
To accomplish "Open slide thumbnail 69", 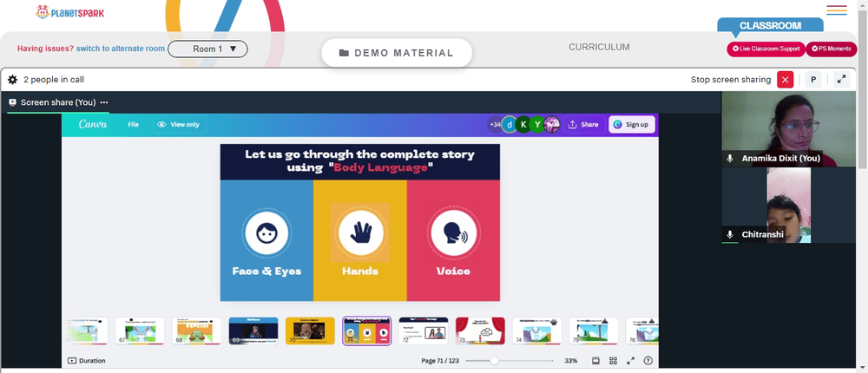I will pyautogui.click(x=253, y=331).
